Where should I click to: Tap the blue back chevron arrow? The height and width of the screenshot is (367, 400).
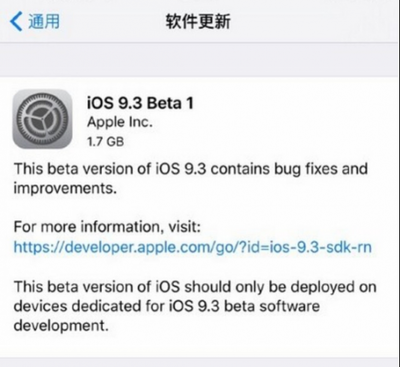[x=16, y=21]
